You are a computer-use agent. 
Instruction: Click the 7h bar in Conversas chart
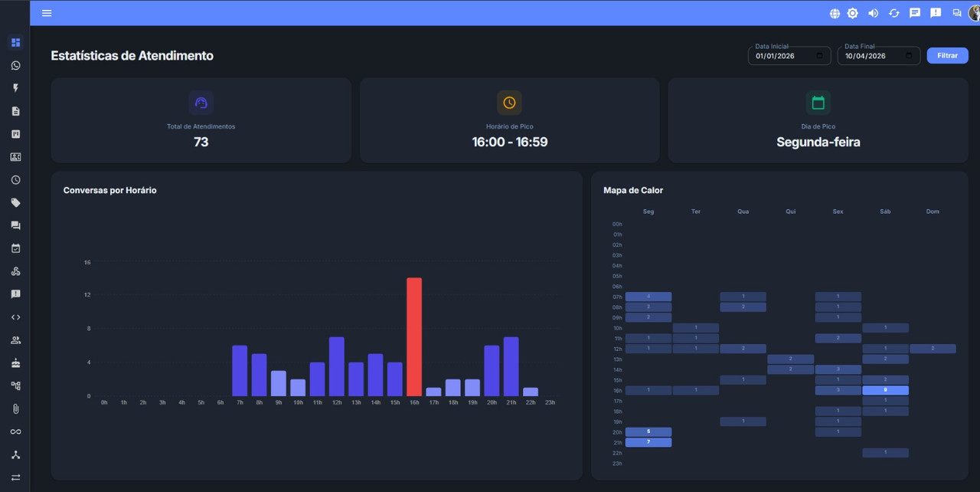240,371
